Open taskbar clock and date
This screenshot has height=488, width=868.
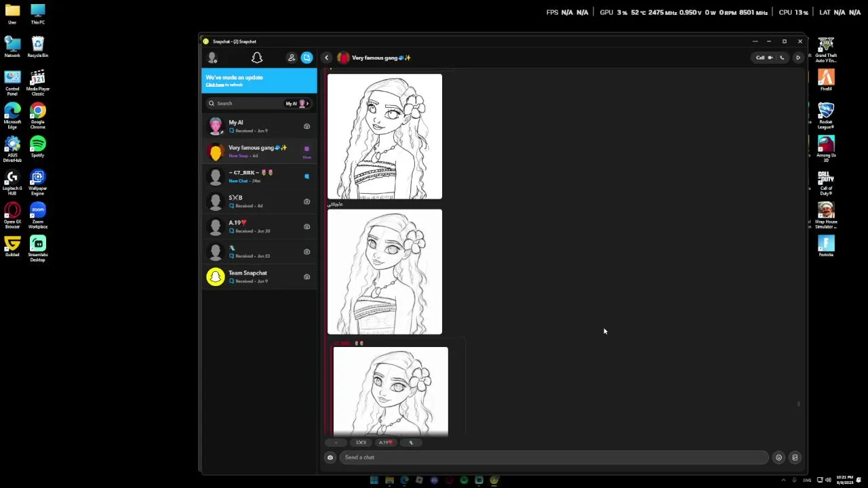point(845,480)
